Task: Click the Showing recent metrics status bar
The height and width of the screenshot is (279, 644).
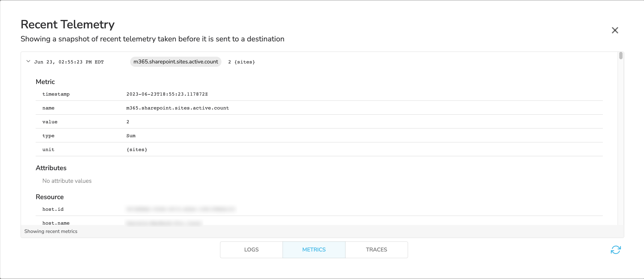Action: (51, 231)
